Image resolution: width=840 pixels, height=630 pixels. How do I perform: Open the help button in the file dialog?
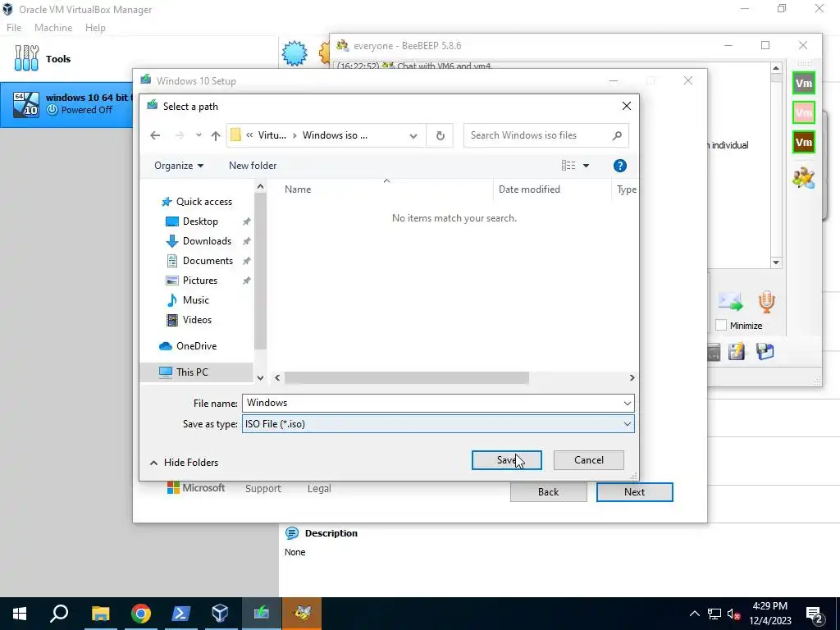[620, 166]
